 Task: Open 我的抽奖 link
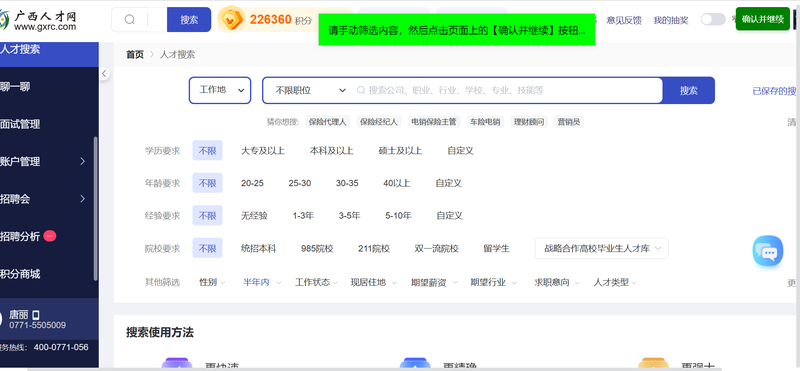[x=671, y=20]
